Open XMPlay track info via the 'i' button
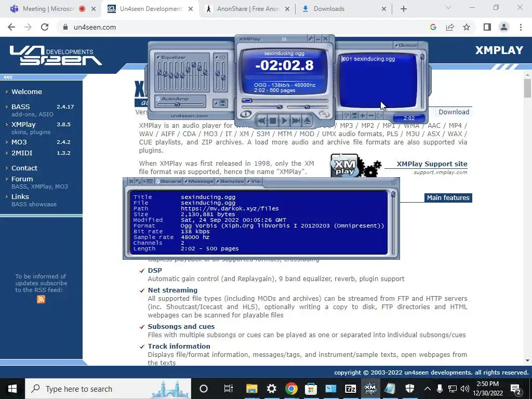This screenshot has height=399, width=532. click(x=246, y=114)
